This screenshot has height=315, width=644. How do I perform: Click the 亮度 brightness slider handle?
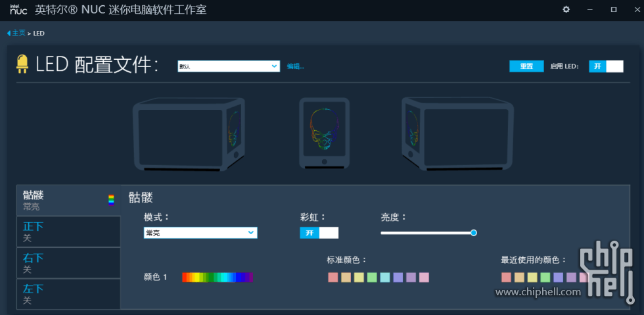pyautogui.click(x=474, y=233)
